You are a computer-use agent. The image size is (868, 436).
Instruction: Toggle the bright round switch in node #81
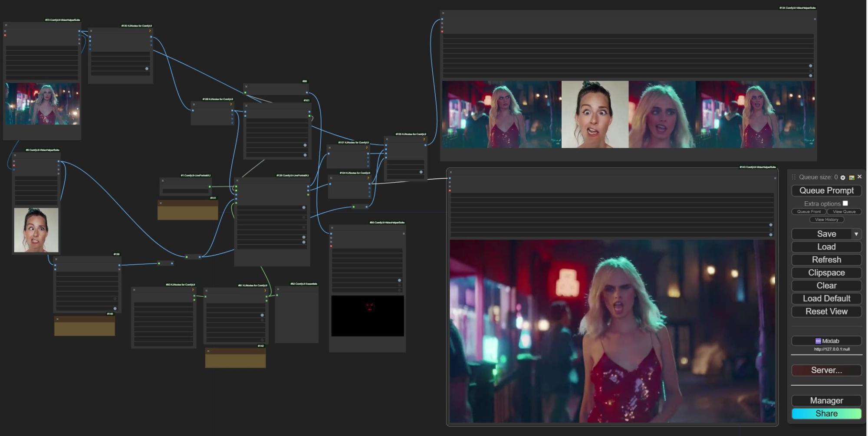262,315
